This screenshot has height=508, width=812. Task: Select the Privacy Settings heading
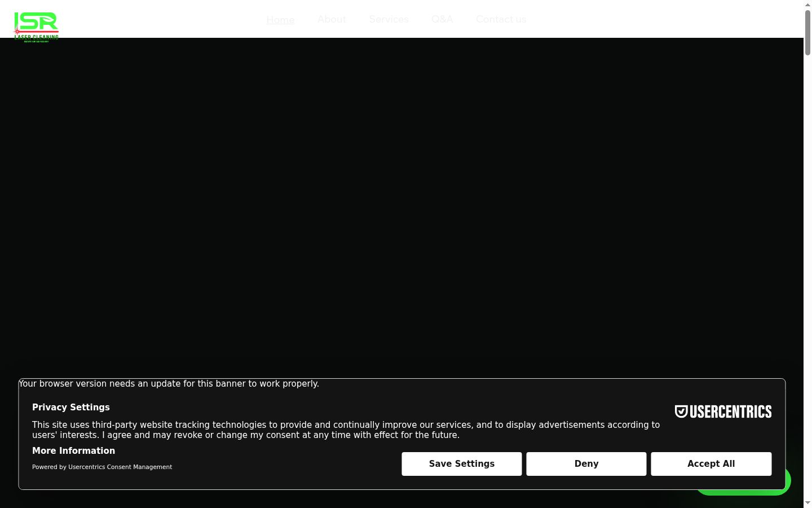[x=71, y=407]
